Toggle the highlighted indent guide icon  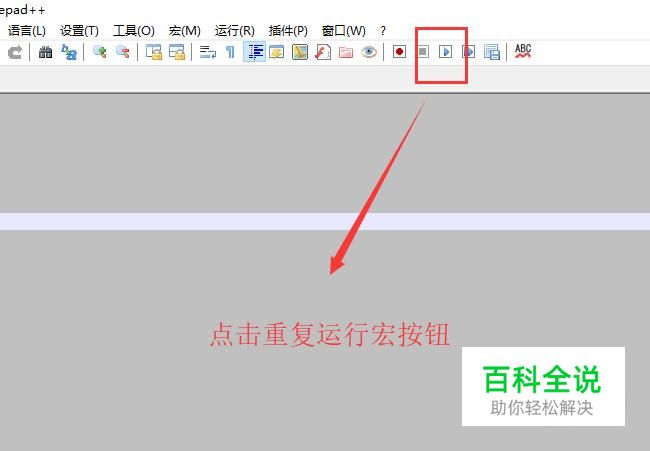pos(255,52)
